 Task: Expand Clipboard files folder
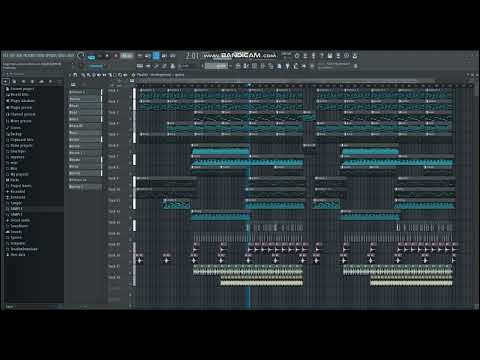click(x=20, y=140)
